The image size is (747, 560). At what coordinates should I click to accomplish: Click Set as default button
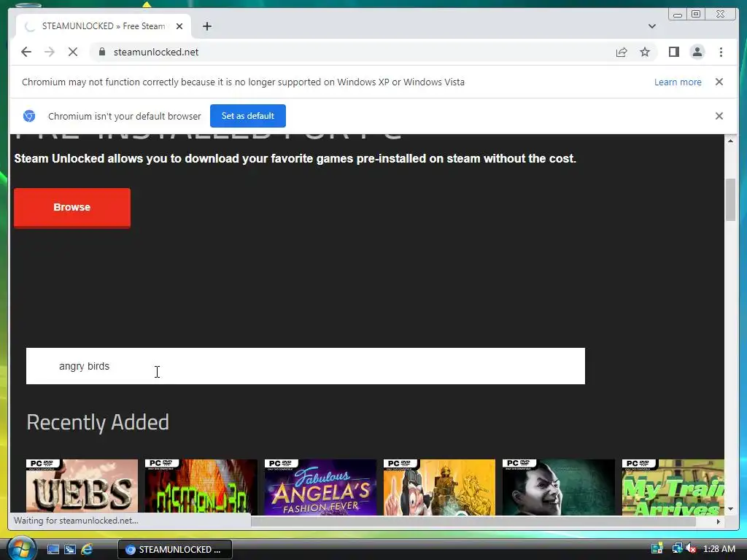248,116
